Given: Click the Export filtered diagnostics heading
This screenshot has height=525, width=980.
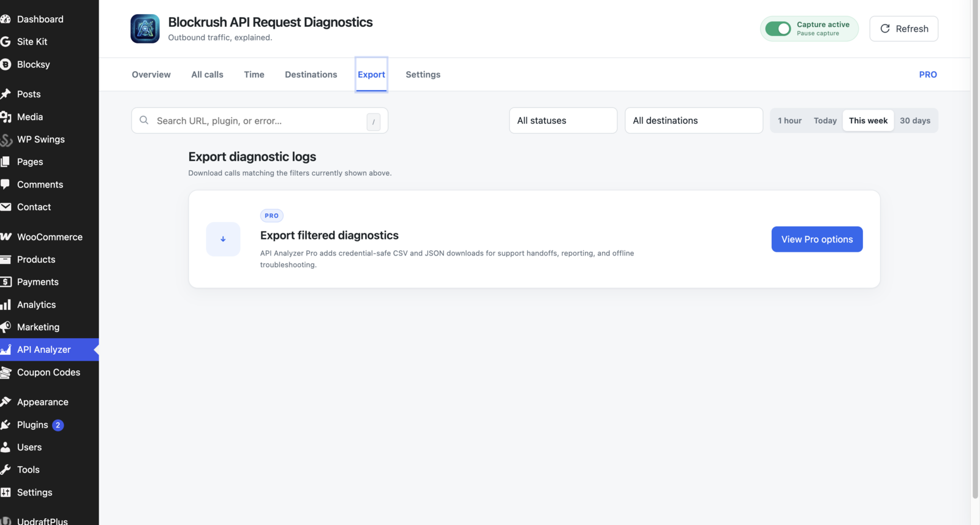Looking at the screenshot, I should [329, 235].
